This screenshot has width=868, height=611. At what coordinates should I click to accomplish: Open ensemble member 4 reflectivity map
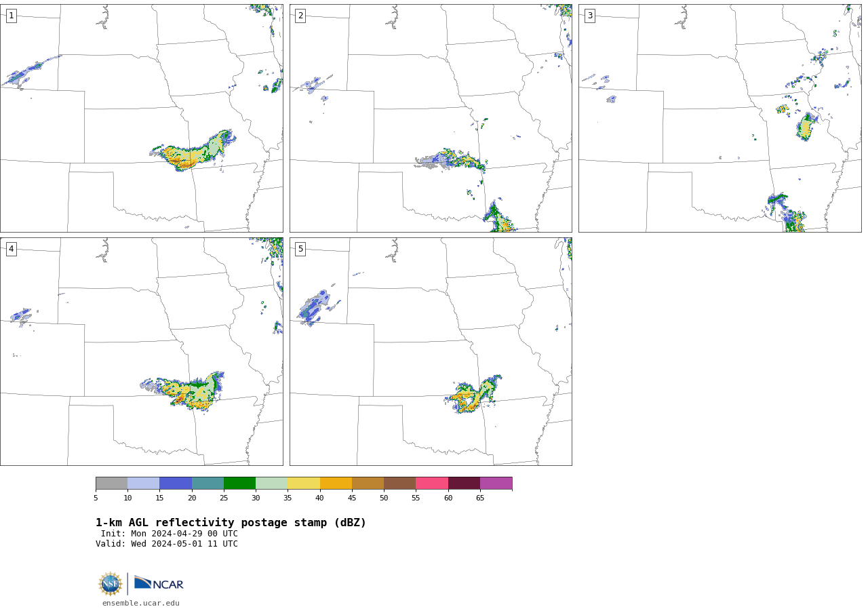(x=142, y=351)
